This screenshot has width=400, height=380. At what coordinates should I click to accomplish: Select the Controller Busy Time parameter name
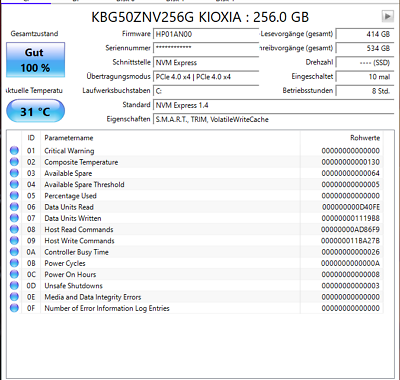coord(77,252)
